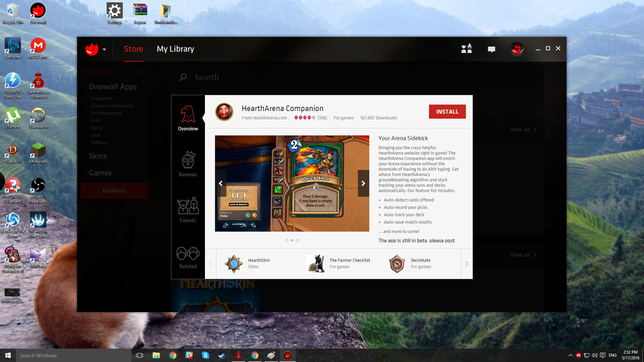
Task: Select second carousel dot indicator
Action: [292, 240]
